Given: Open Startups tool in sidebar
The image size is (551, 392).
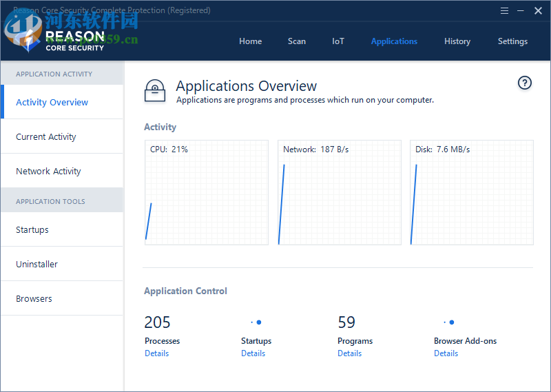Looking at the screenshot, I should click(62, 229).
